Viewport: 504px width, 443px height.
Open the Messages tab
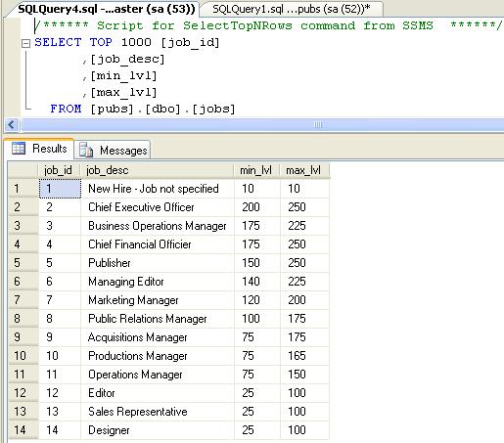point(113,150)
